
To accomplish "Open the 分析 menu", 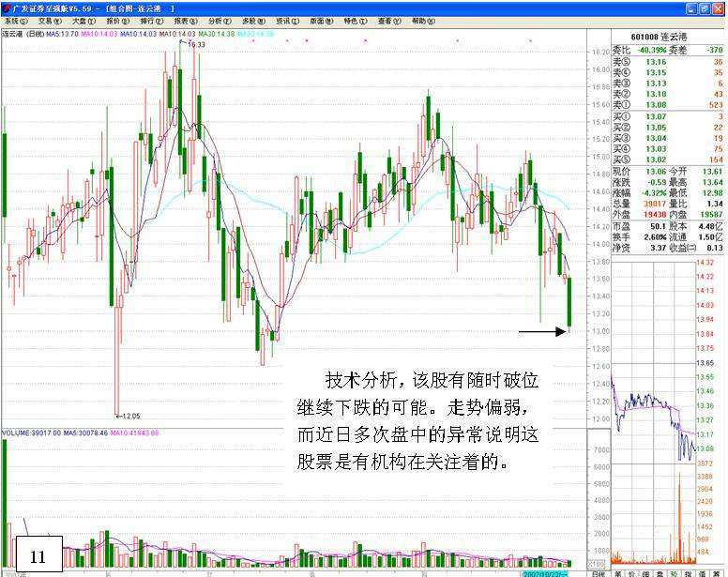I will click(220, 21).
